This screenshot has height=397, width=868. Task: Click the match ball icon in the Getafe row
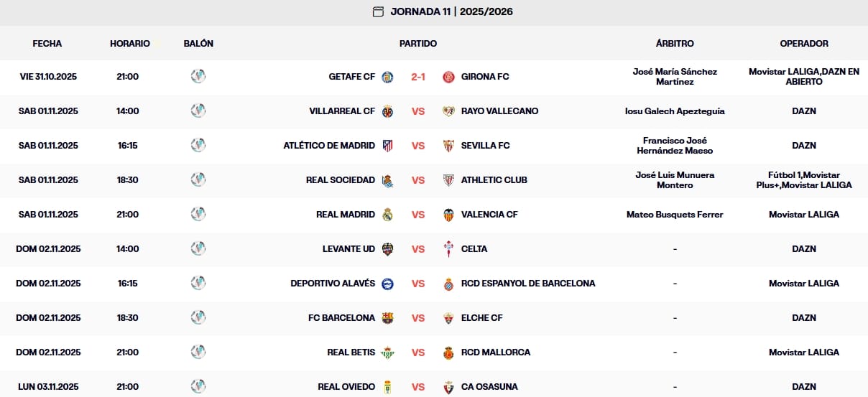point(198,76)
